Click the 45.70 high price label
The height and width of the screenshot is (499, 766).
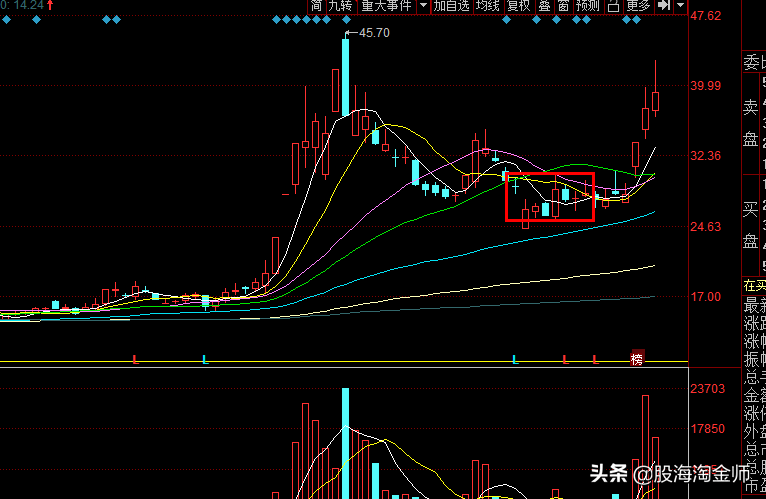point(374,33)
